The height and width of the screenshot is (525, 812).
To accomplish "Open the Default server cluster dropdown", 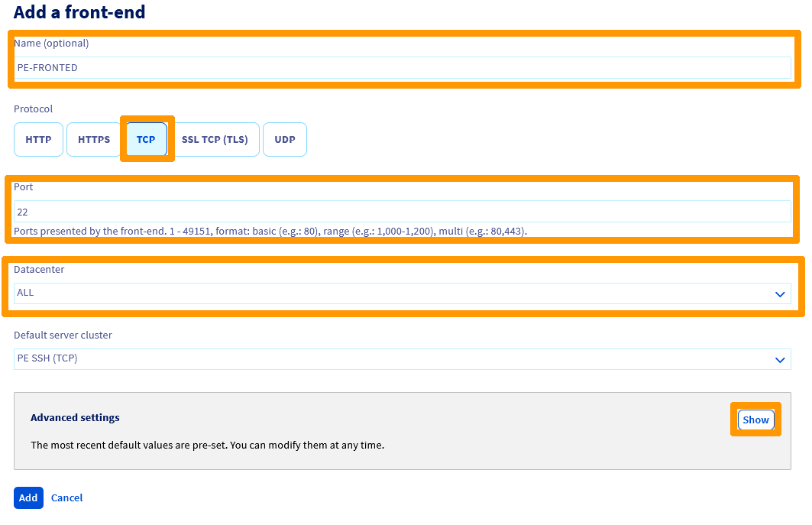I will [x=403, y=358].
